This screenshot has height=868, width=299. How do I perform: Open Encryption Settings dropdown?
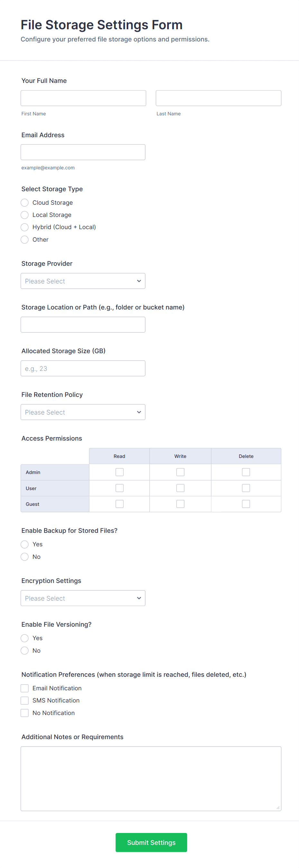click(x=83, y=598)
